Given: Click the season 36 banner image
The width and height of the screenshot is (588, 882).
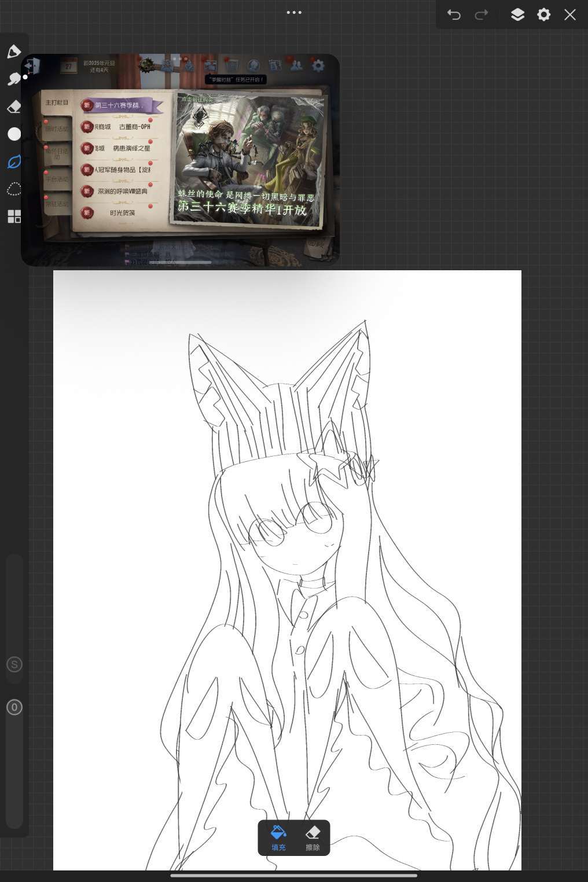Looking at the screenshot, I should (248, 159).
